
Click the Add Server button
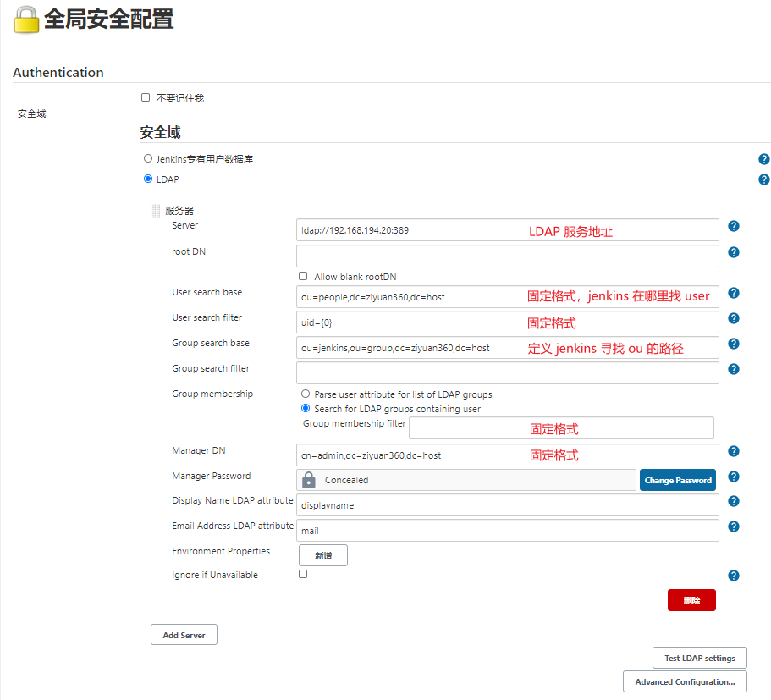pyautogui.click(x=184, y=634)
